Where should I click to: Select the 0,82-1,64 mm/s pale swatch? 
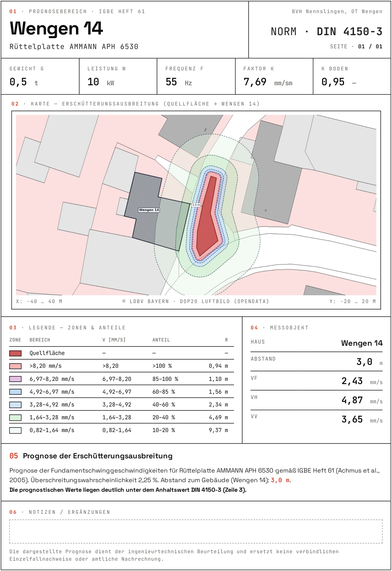coord(15,430)
